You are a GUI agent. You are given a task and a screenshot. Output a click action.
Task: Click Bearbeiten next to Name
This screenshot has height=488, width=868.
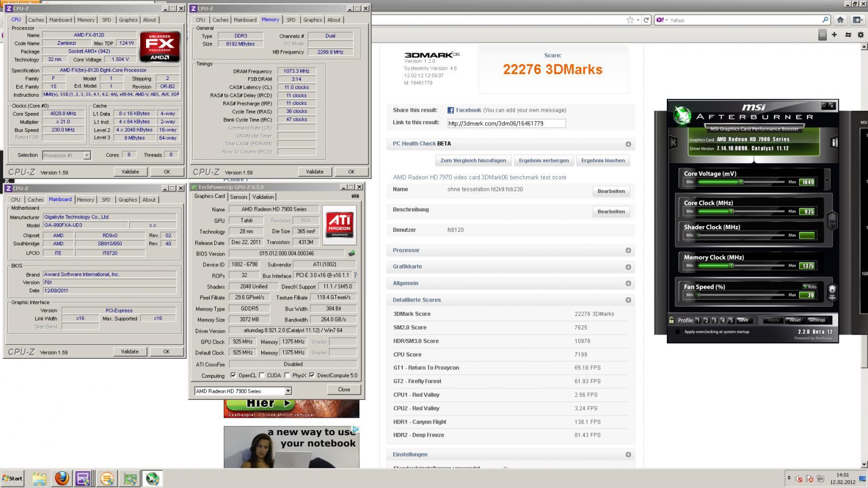coord(611,191)
